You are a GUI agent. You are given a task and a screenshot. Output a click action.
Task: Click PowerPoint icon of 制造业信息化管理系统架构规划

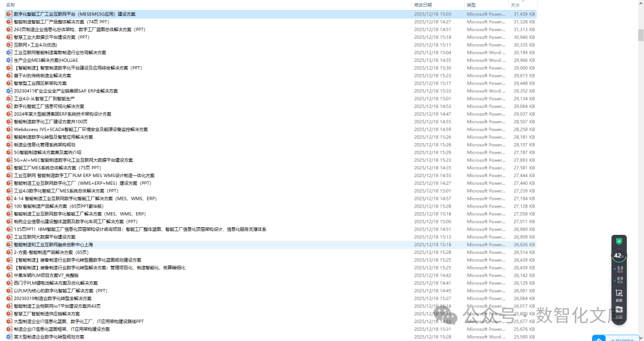coord(10,145)
